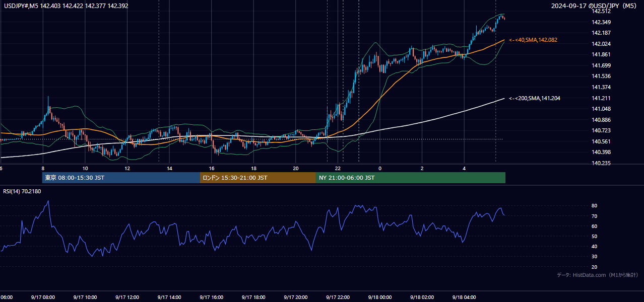Click the HistData.com data source credit
644x302 pixels.
[x=598, y=275]
